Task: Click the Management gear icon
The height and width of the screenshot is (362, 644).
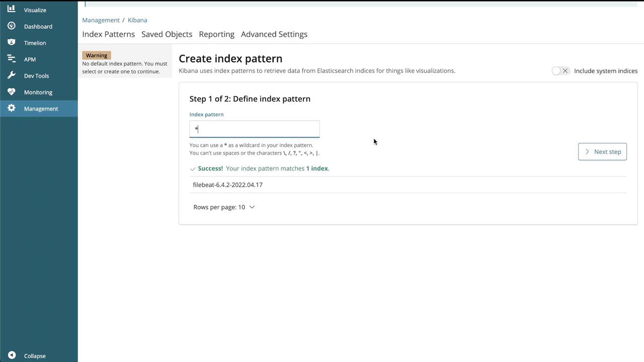Action: tap(11, 108)
